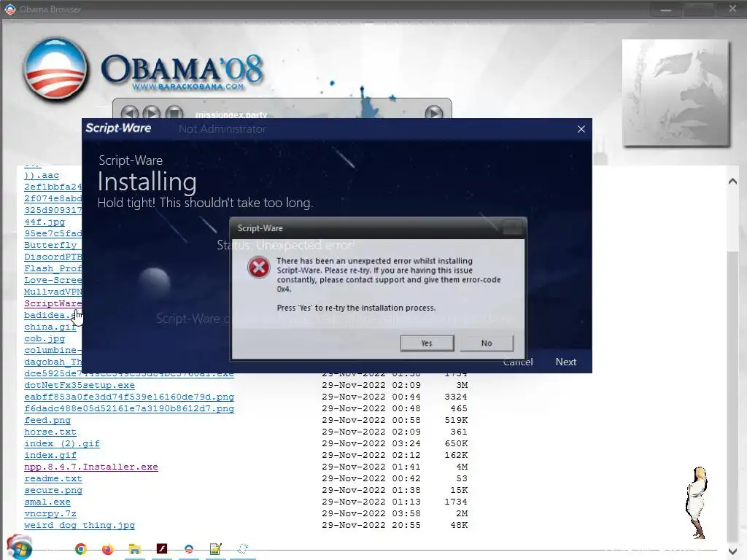Click the page scrollbar down arrow
The image size is (747, 560).
(732, 551)
